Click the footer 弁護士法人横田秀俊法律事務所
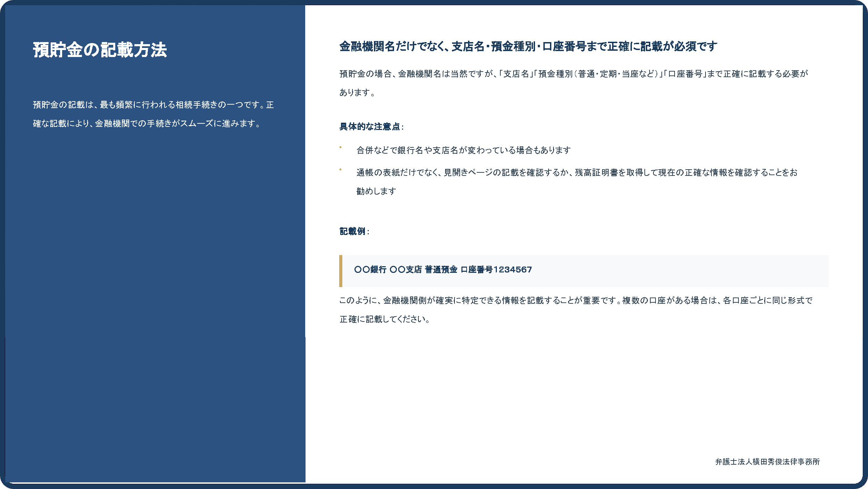Image resolution: width=868 pixels, height=489 pixels. (767, 462)
